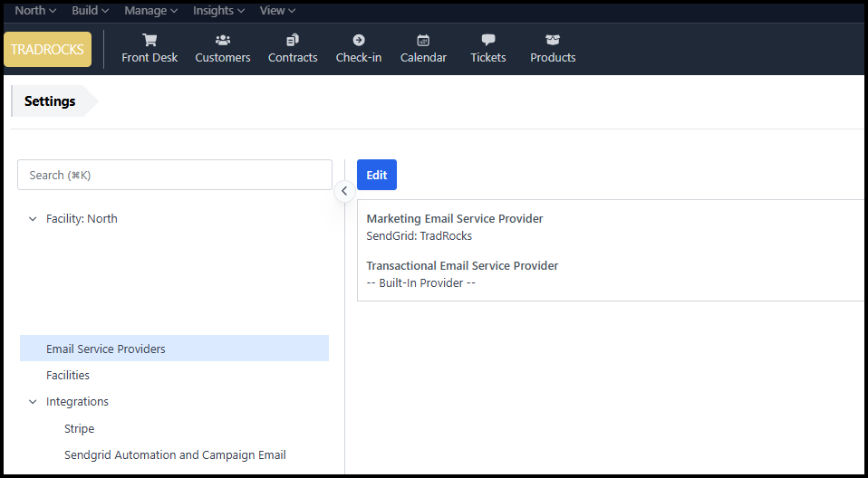Open Tickets via the speech bubble icon
The height and width of the screenshot is (478, 868).
(488, 40)
